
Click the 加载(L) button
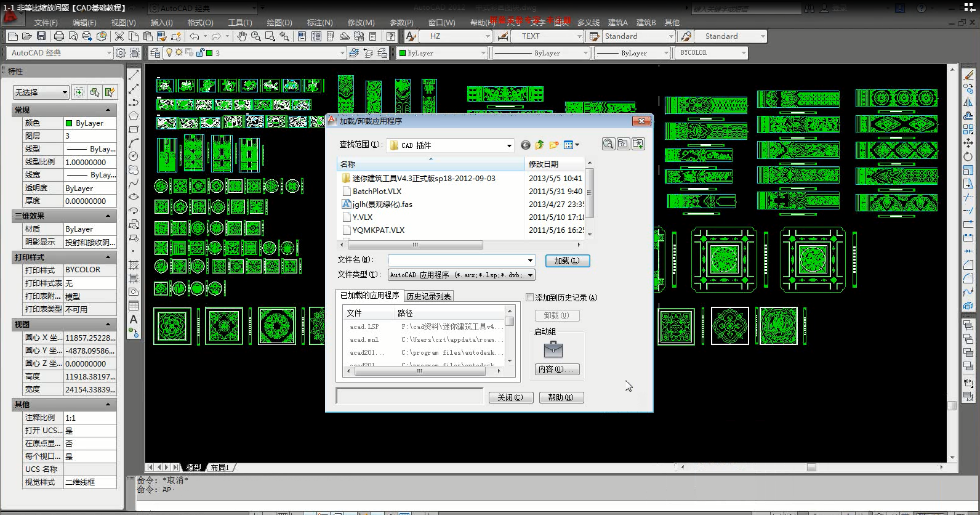click(567, 261)
